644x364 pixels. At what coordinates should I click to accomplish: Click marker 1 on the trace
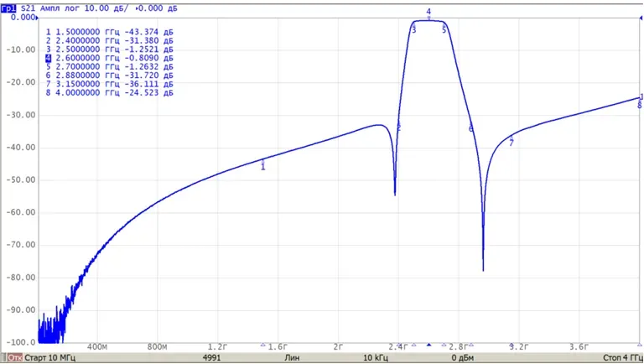pos(262,165)
